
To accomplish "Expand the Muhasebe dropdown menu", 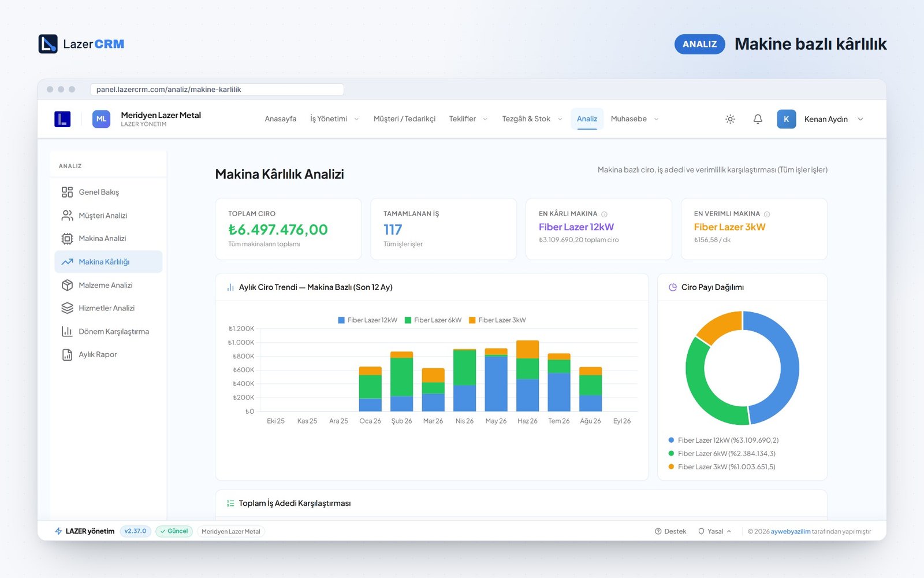I will (635, 119).
